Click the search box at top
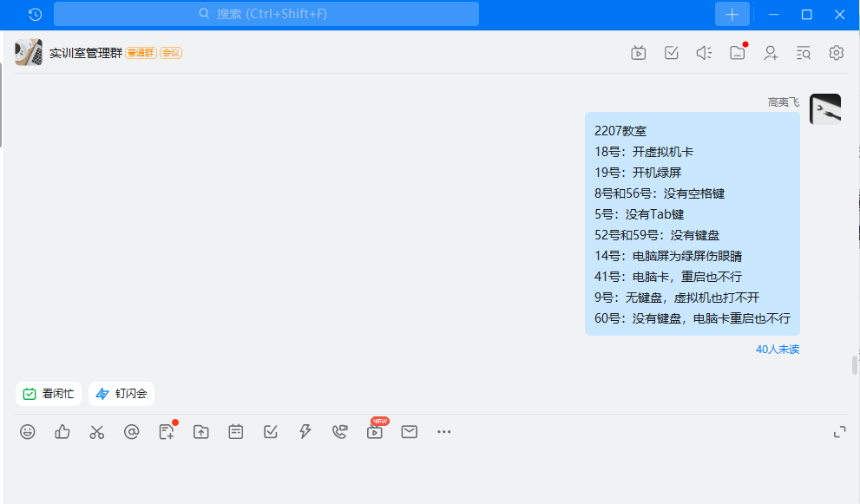Image resolution: width=860 pixels, height=504 pixels. pos(266,14)
